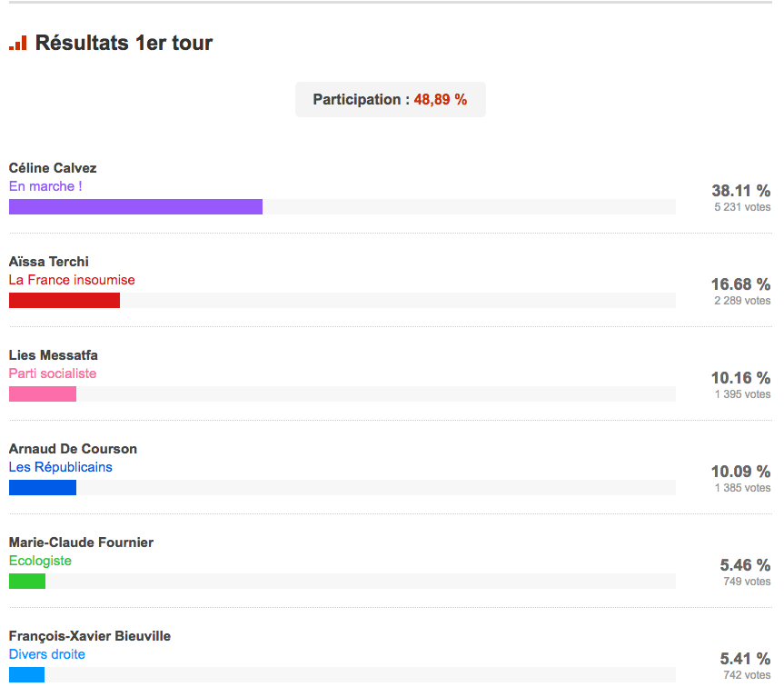
Task: Open the Divers droite party link
Action: click(47, 654)
